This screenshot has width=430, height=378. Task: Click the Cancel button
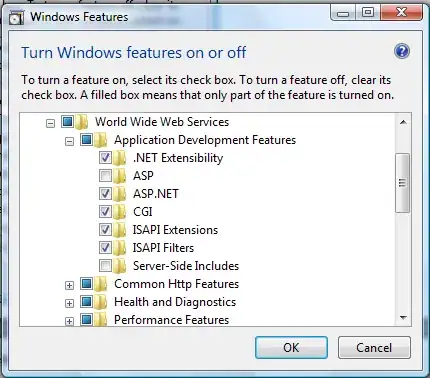click(374, 348)
